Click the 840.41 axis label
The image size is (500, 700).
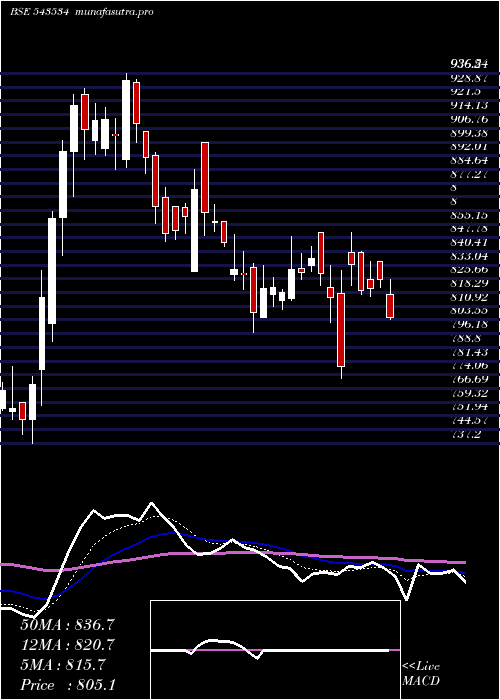468,242
